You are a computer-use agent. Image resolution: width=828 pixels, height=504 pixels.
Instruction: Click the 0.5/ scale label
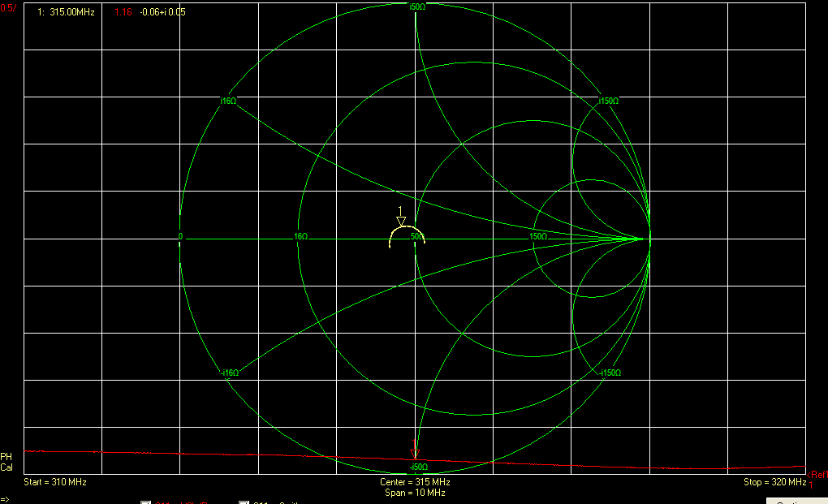point(8,8)
